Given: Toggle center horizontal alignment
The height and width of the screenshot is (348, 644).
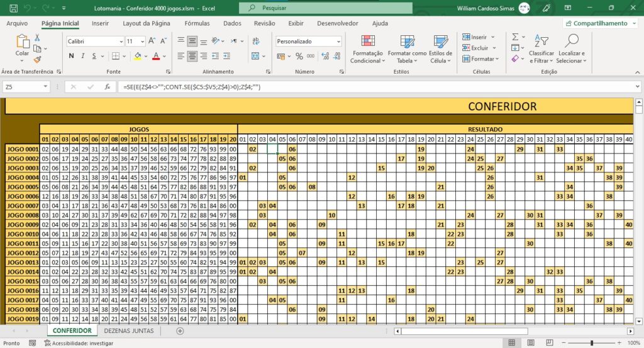Looking at the screenshot, I should pos(192,56).
